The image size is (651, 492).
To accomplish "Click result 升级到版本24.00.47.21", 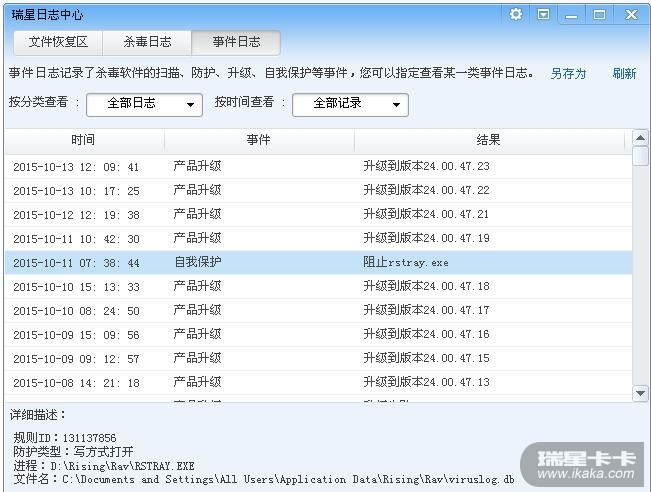I will (426, 214).
